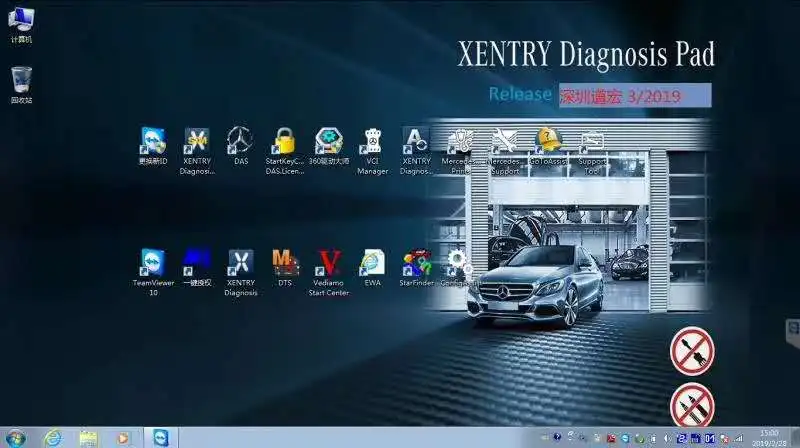800x448 pixels.
Task: Click the lower crossed-out connector gadget icon
Action: click(x=692, y=405)
